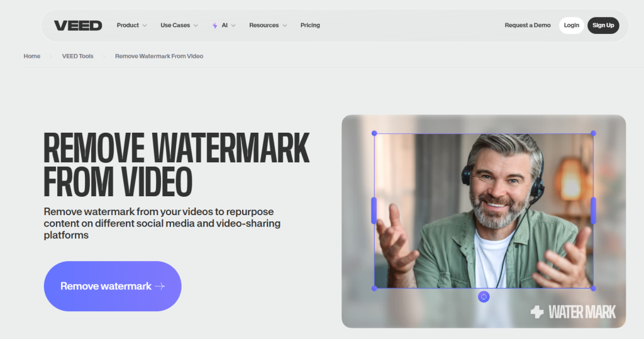Open VEED Tools breadcrumb
The image size is (644, 339).
coord(77,56)
